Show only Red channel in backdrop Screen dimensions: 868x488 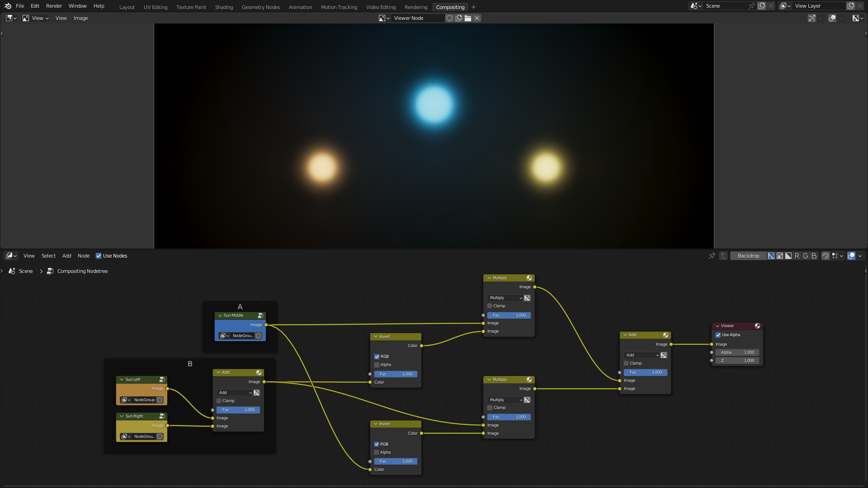tap(797, 256)
